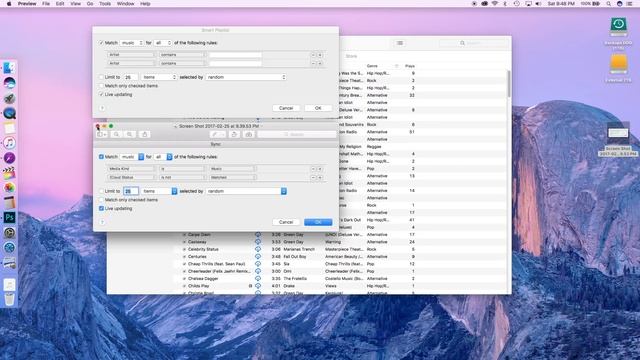Click the Wi-Fi status icon in menu bar
The width and height of the screenshot is (640, 360).
pos(495,4)
